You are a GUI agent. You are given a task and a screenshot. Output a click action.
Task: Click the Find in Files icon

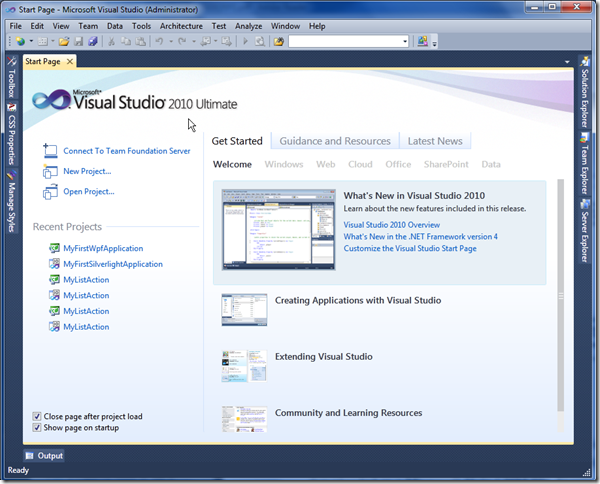coord(260,41)
